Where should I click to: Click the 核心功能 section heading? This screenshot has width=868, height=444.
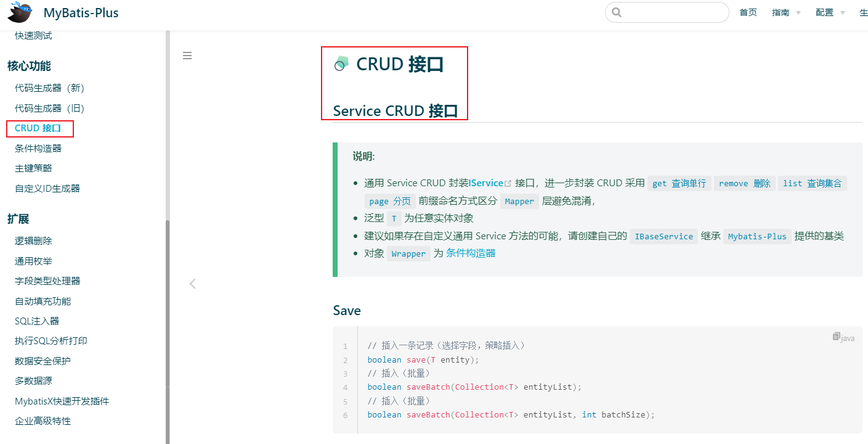click(29, 66)
